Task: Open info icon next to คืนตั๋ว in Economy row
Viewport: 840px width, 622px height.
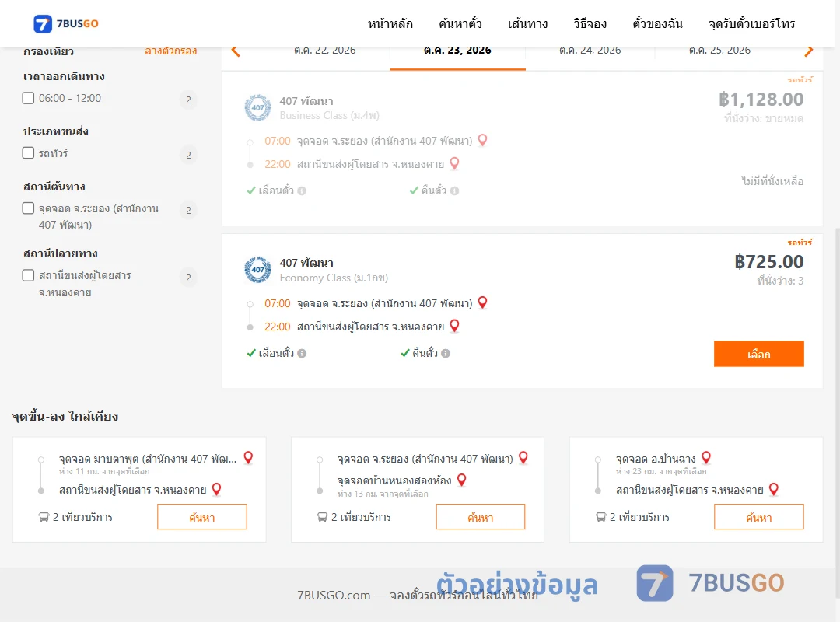Action: pyautogui.click(x=446, y=354)
